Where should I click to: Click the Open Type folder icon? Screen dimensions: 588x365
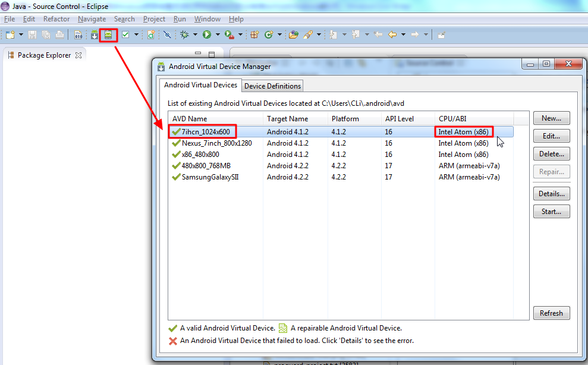(x=294, y=35)
